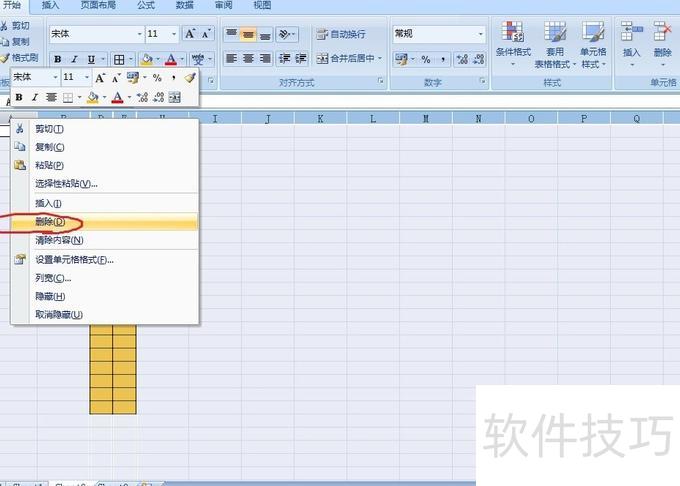
Task: Select the Format Painter in the ribbon
Action: pos(20,58)
